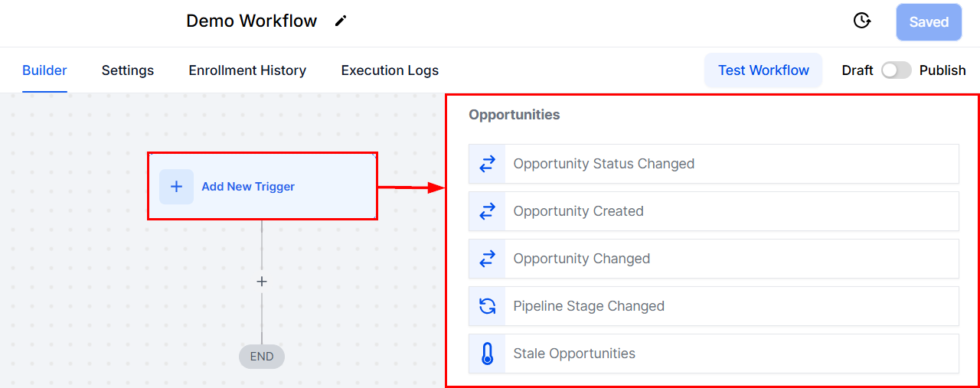This screenshot has width=980, height=388.
Task: Click the Opportunity Status Changed arrows icon
Action: click(487, 164)
